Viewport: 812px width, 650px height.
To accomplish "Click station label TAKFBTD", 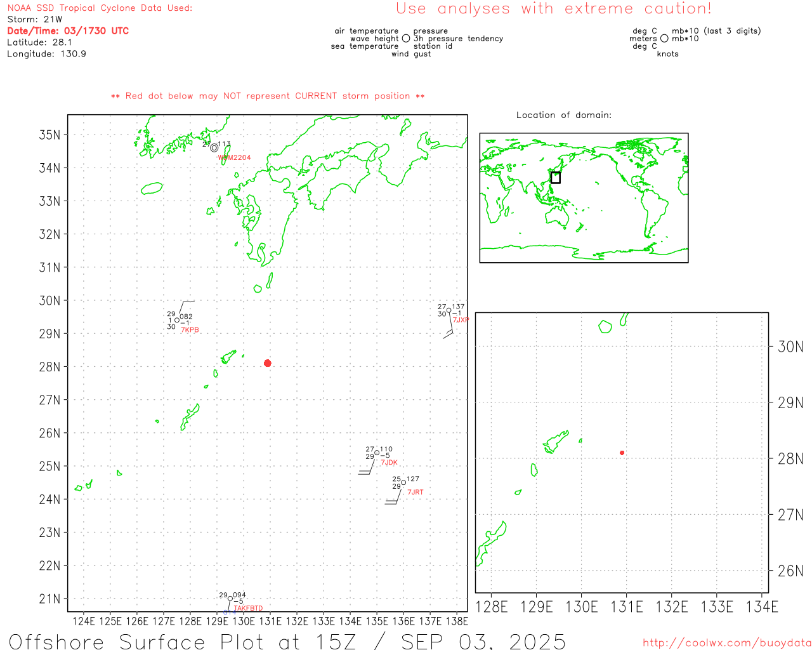I will tap(248, 608).
